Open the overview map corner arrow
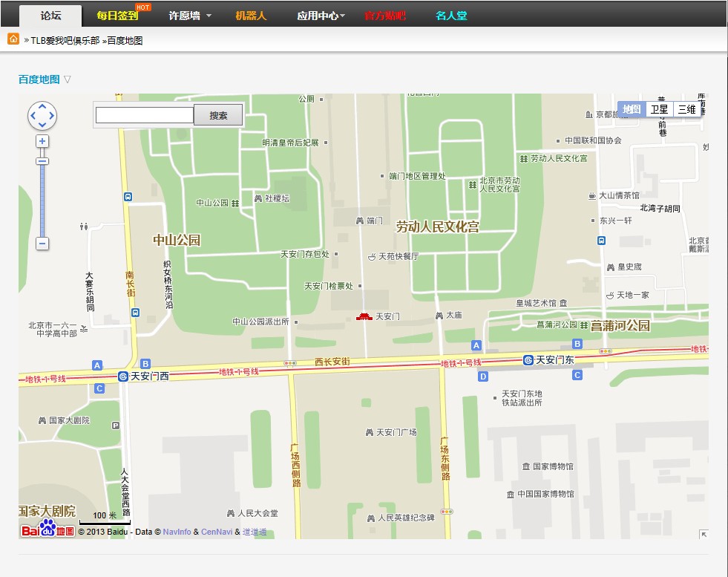Screen dimensions: 728x577 pos(704,534)
